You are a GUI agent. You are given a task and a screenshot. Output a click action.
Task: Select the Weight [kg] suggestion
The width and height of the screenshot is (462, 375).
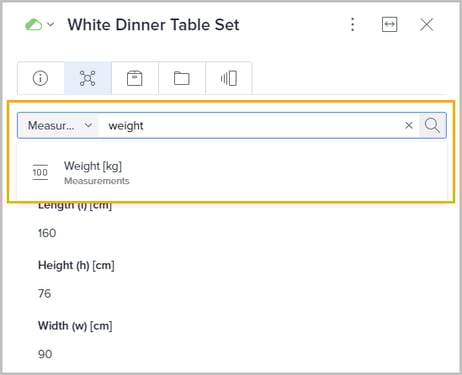tap(232, 173)
